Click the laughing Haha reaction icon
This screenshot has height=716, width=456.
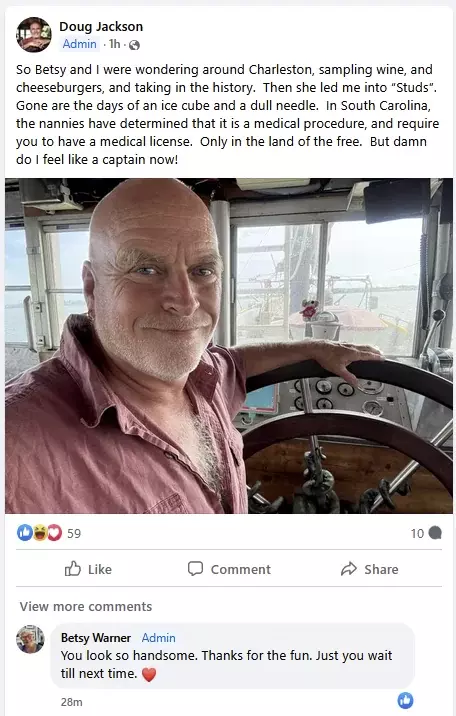[40, 532]
